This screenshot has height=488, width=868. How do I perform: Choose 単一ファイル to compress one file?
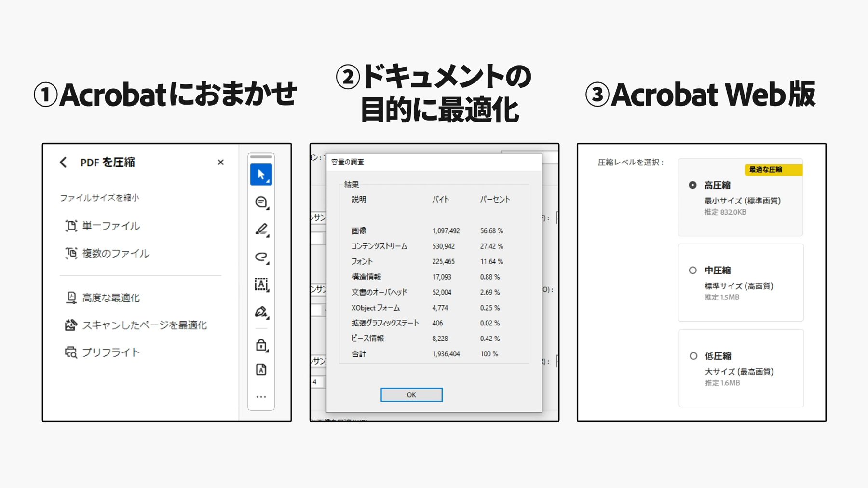(x=103, y=226)
